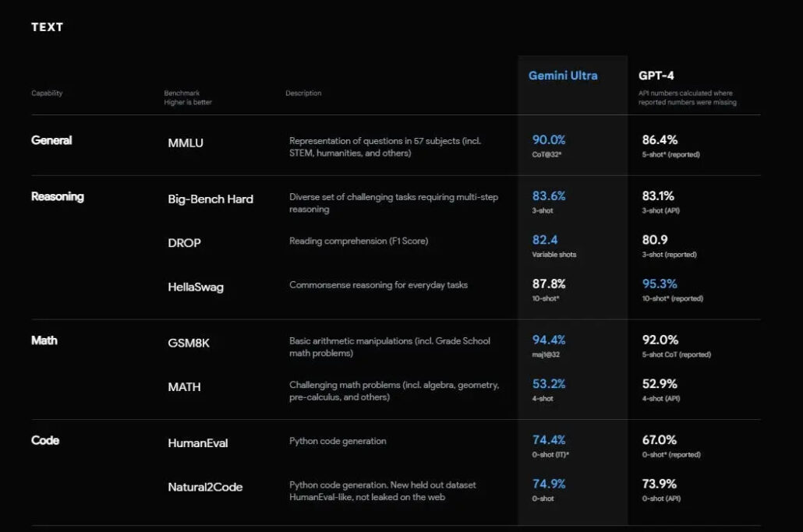Screen dimensions: 803x532
Task: Select the General capability label
Action: [x=51, y=140]
